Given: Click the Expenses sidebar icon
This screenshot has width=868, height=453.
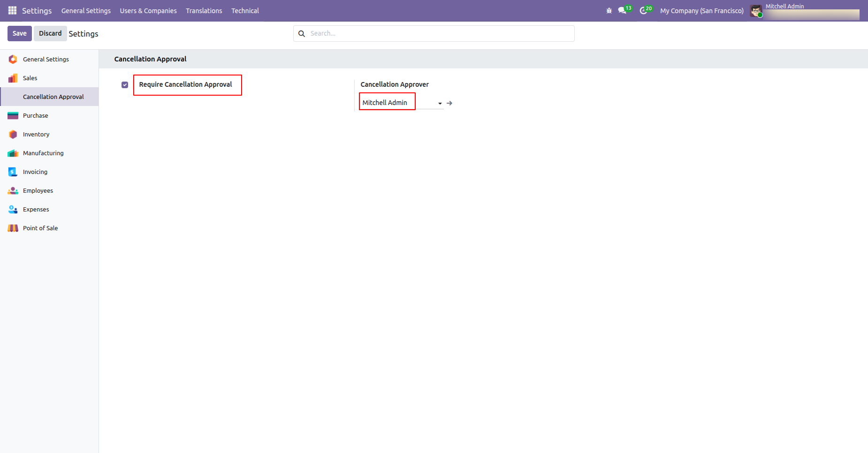Looking at the screenshot, I should [13, 209].
